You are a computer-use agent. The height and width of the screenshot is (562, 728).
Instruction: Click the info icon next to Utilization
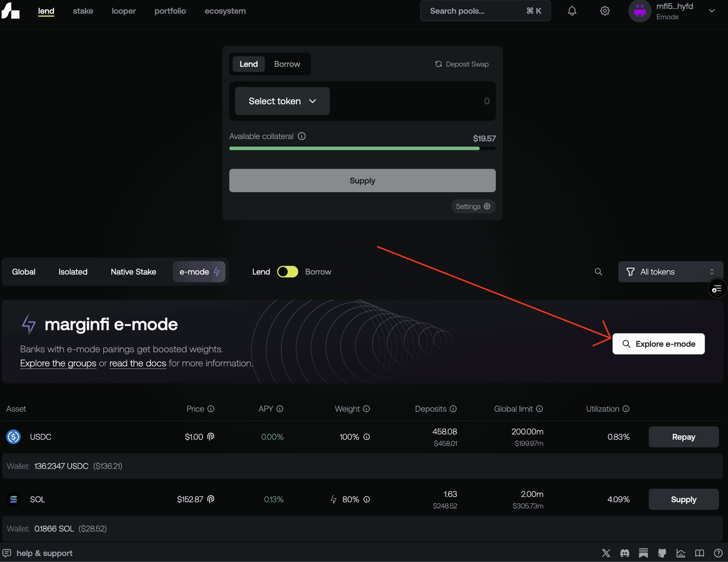click(626, 409)
